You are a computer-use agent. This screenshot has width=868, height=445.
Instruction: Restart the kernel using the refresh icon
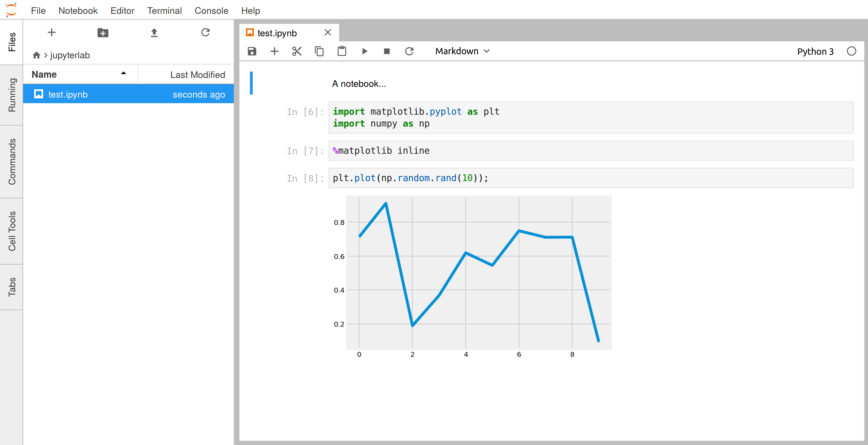click(409, 51)
